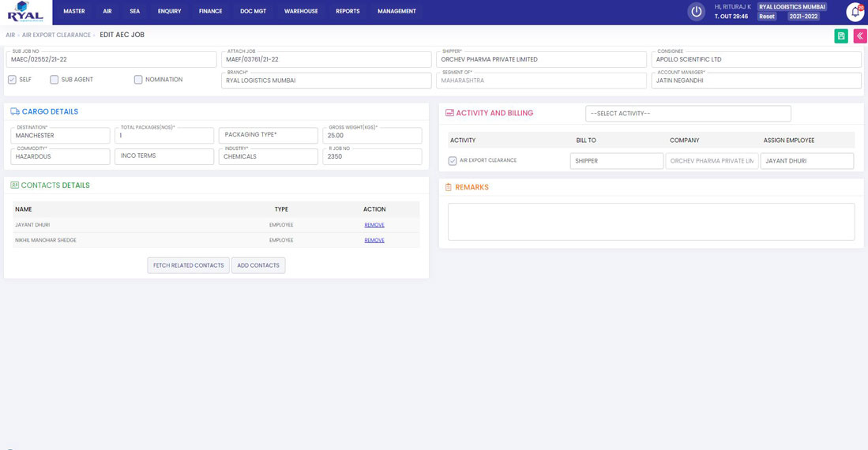Toggle Air Export Clearance activity checkbox
Screen dimensions: 868x450
tap(453, 161)
